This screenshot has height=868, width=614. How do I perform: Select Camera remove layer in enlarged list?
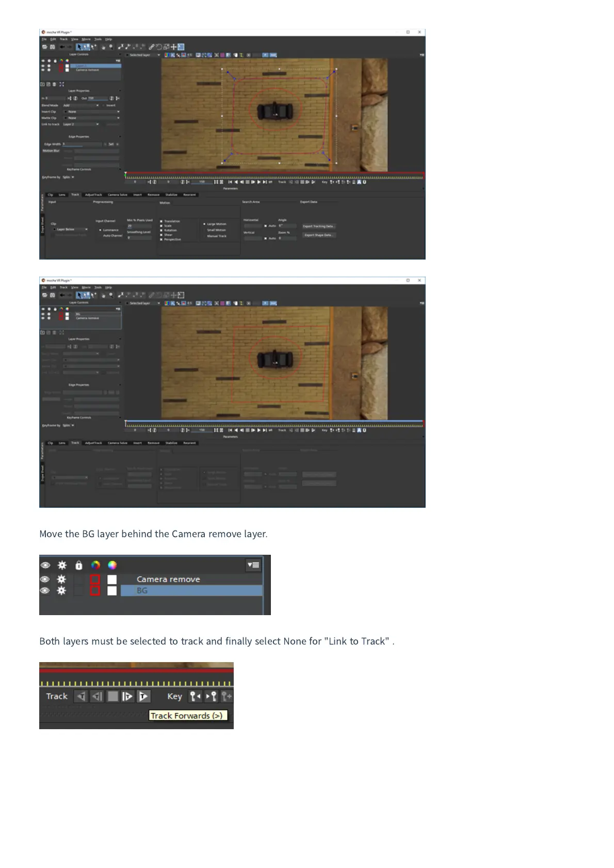tap(191, 579)
